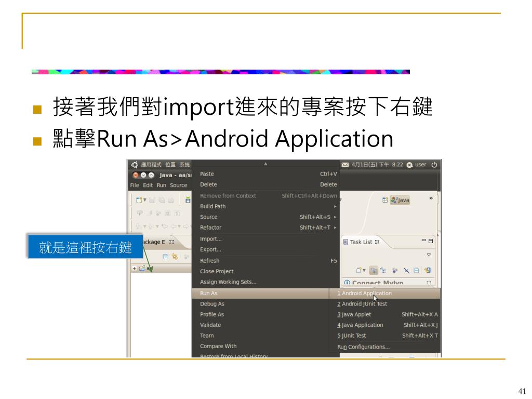The image size is (532, 399).
Task: Click the date and time 8:22 clock
Action: [x=377, y=165]
